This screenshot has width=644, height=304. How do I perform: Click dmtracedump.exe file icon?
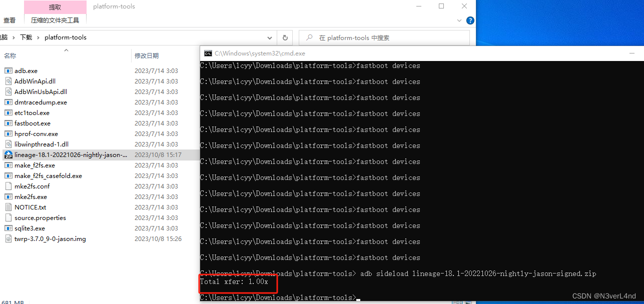tap(8, 102)
